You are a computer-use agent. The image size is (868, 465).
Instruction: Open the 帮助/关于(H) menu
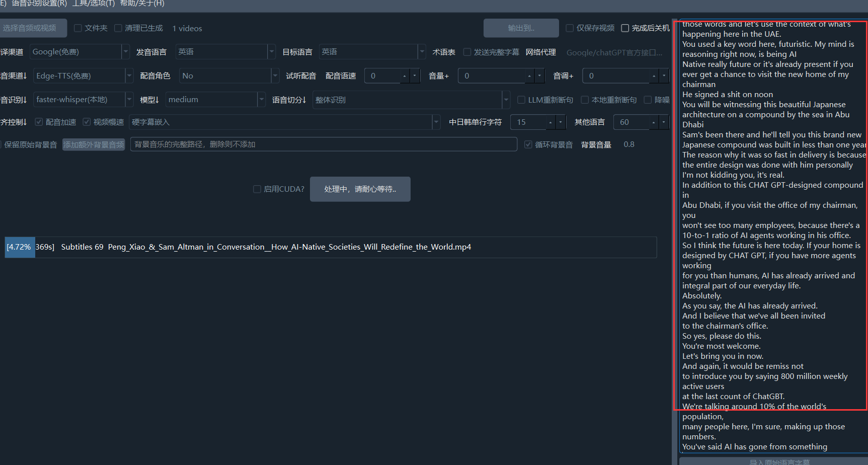pos(142,4)
